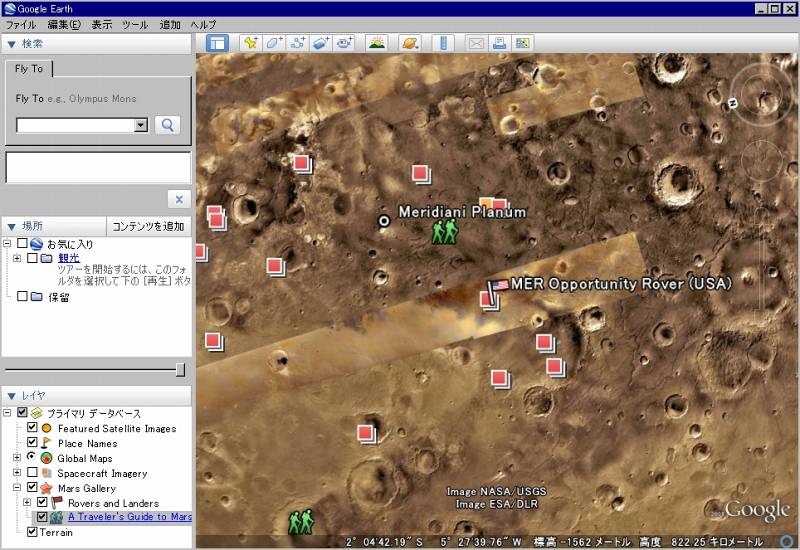The width and height of the screenshot is (800, 550).
Task: Clear search results with the X button
Action: coord(179,199)
